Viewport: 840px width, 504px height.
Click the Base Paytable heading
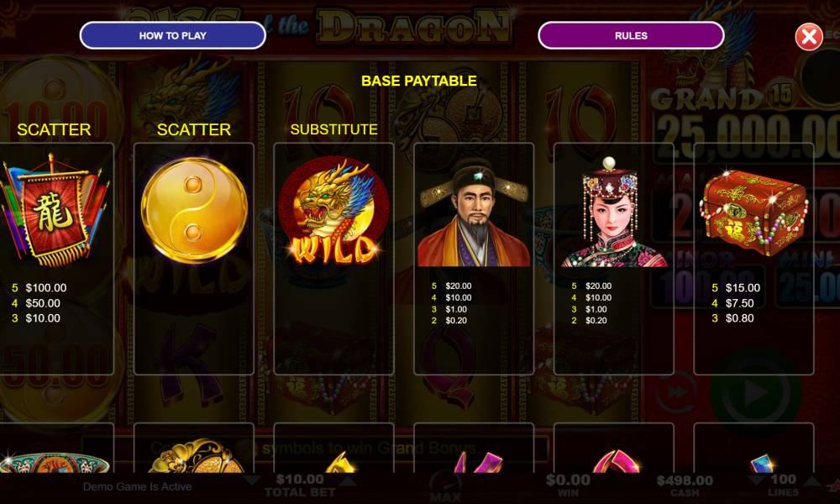pyautogui.click(x=419, y=81)
